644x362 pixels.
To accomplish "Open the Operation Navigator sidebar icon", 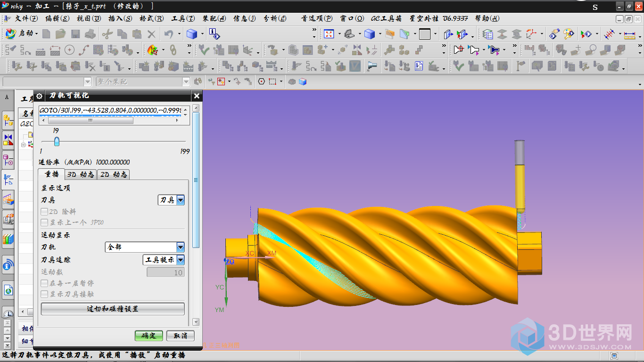I will 8,179.
